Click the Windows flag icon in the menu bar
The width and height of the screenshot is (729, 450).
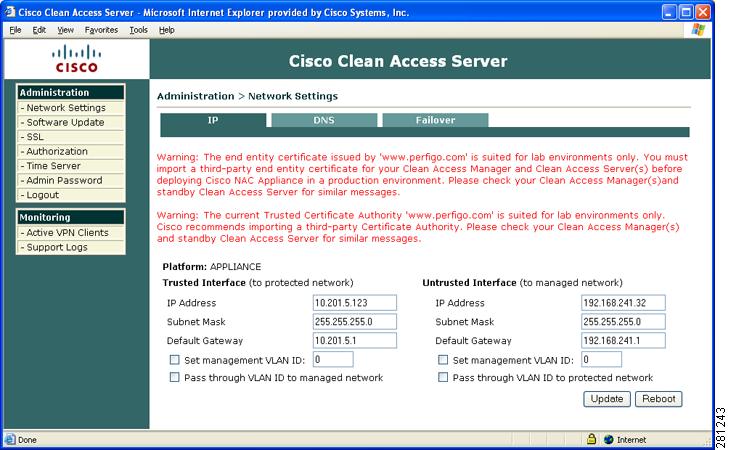tap(698, 30)
